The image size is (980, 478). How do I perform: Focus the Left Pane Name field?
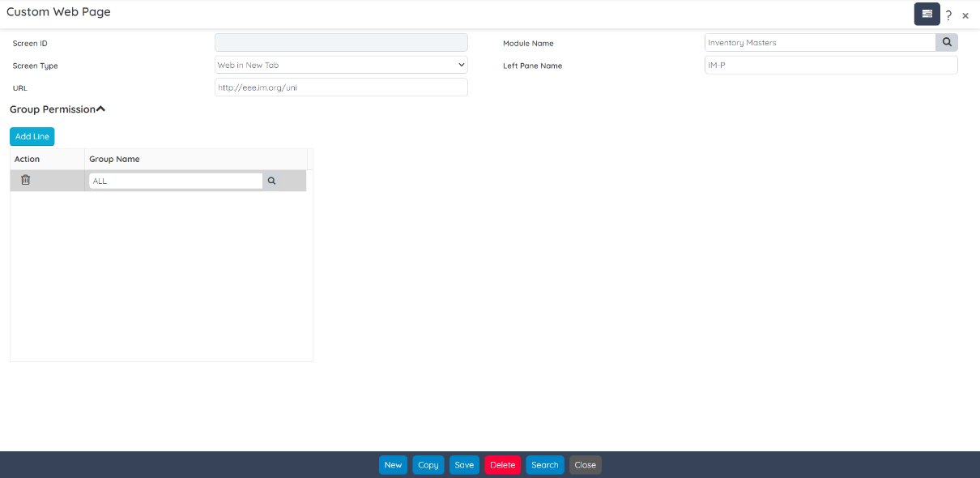point(831,65)
